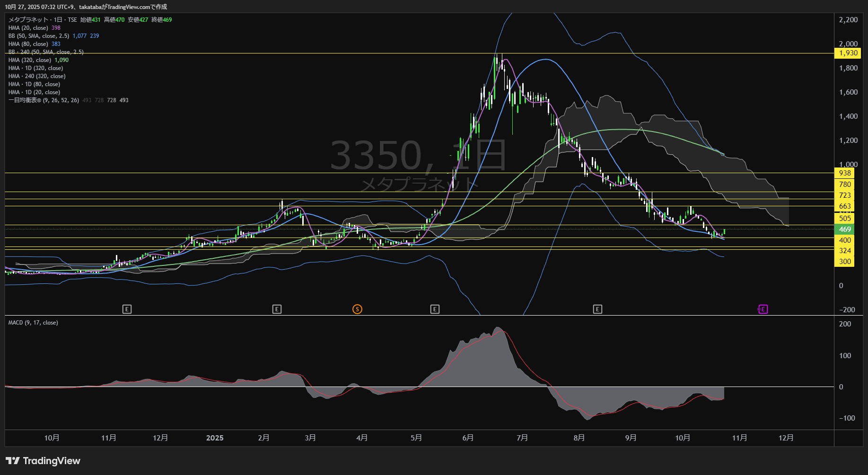Click the 一目均衡表 Ichimoku indicator legend
This screenshot has height=475, width=868.
click(x=44, y=100)
